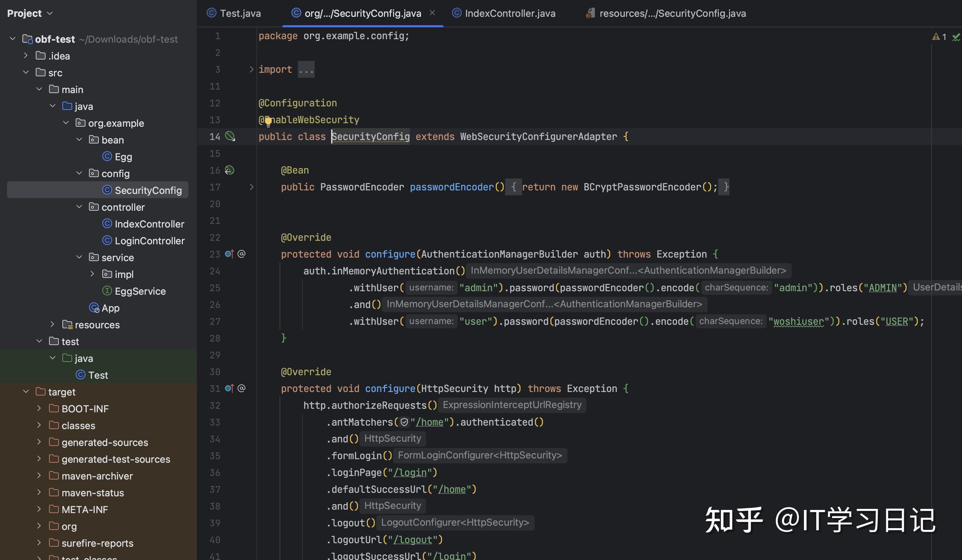
Task: Expand the resources folder
Action: pos(53,324)
